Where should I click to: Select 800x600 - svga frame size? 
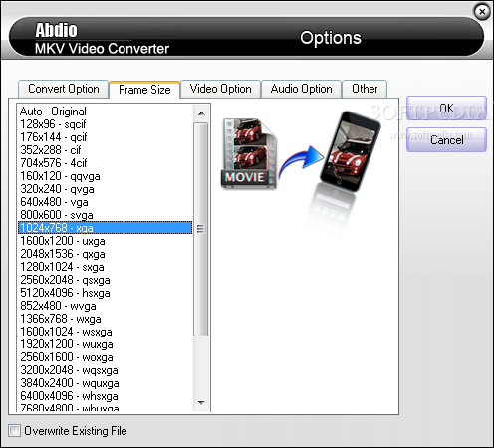(105, 215)
